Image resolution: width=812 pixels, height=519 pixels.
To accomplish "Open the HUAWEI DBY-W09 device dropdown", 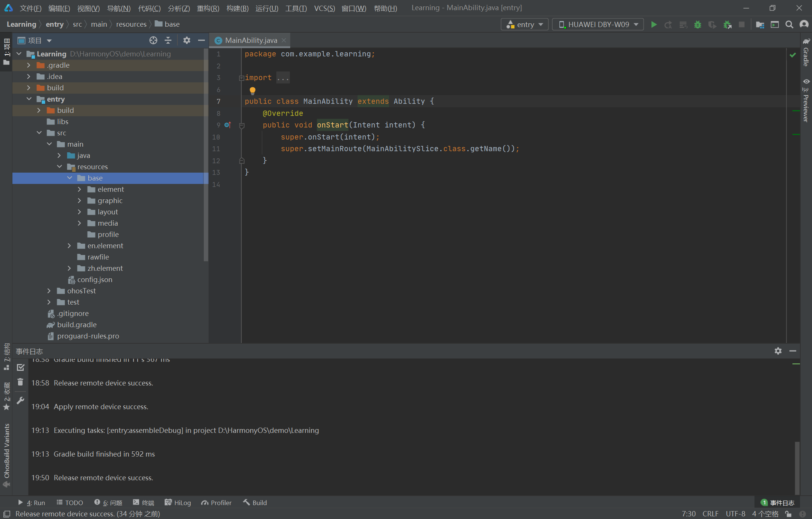I will point(598,24).
